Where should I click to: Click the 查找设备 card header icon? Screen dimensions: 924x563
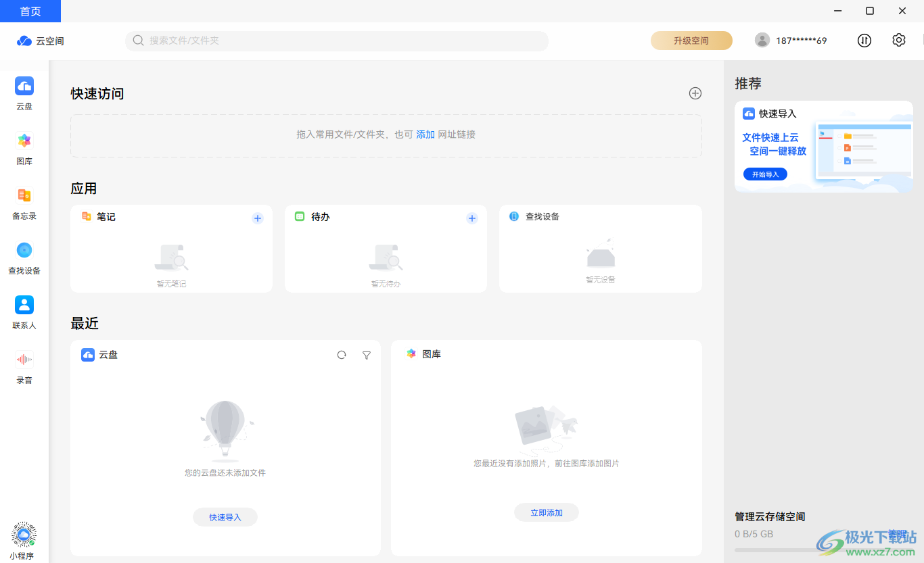(x=514, y=216)
